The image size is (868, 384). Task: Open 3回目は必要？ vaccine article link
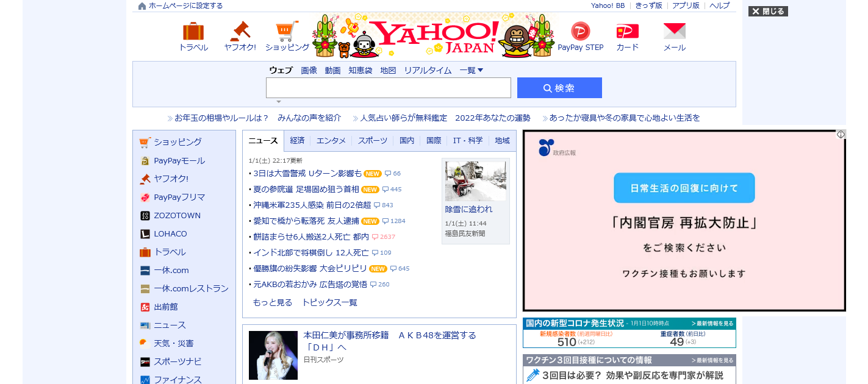tap(633, 375)
